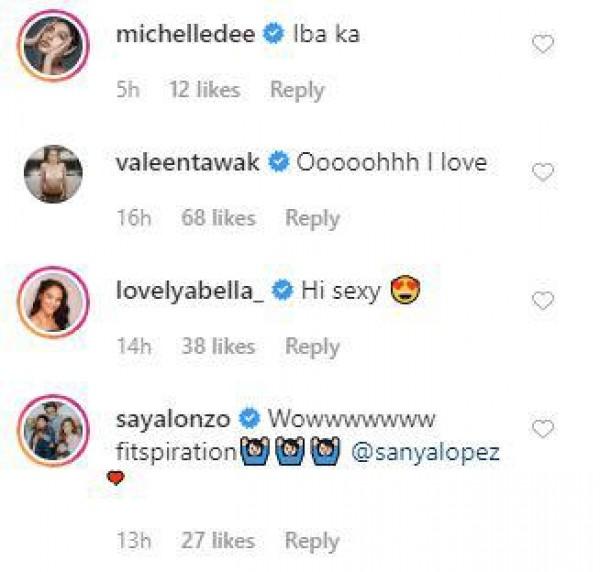This screenshot has height=572, width=600.
Task: Like michelledee's comment with the heart
Action: (x=543, y=44)
